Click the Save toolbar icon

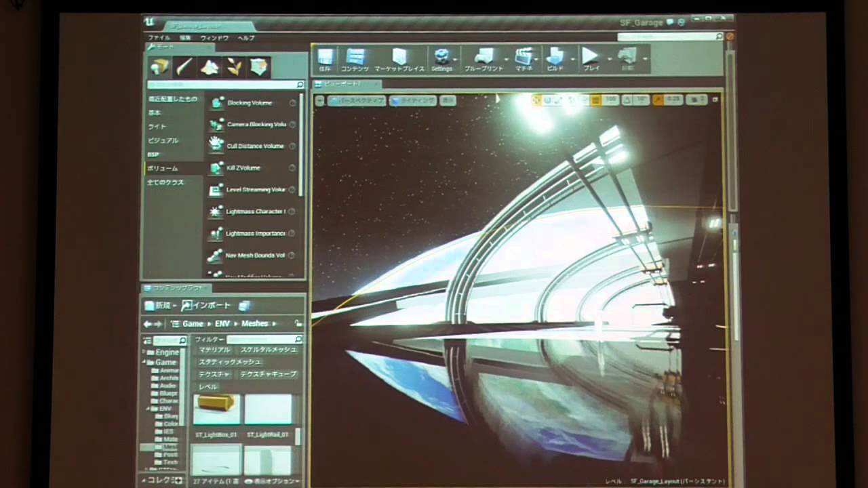tap(325, 57)
